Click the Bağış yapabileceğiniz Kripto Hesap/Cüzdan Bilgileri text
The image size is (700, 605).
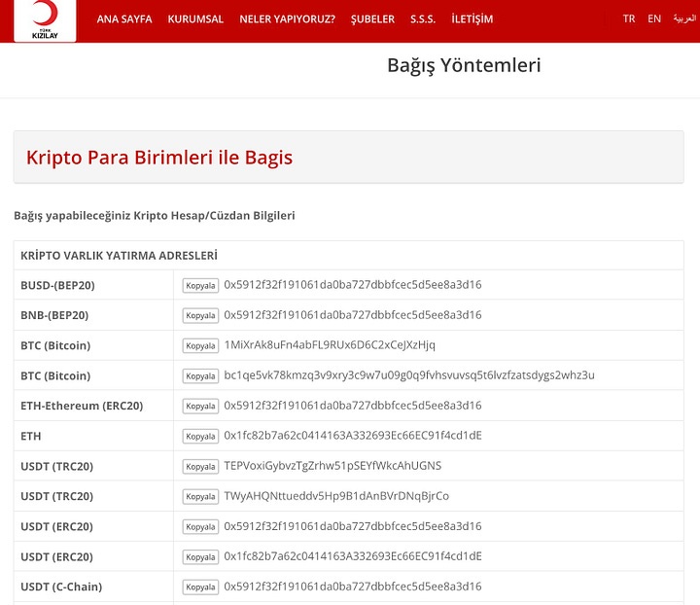point(155,216)
